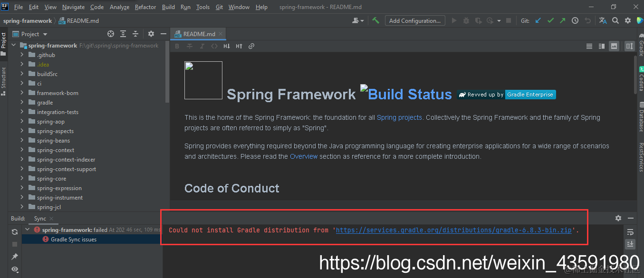
Task: Open Git Show History clock icon
Action: tap(575, 20)
